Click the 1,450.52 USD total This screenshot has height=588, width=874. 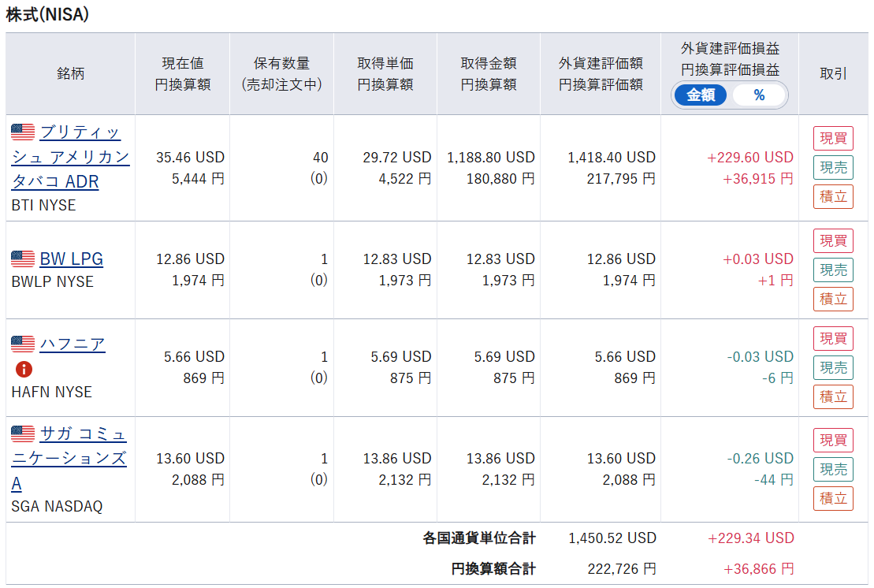tap(612, 538)
